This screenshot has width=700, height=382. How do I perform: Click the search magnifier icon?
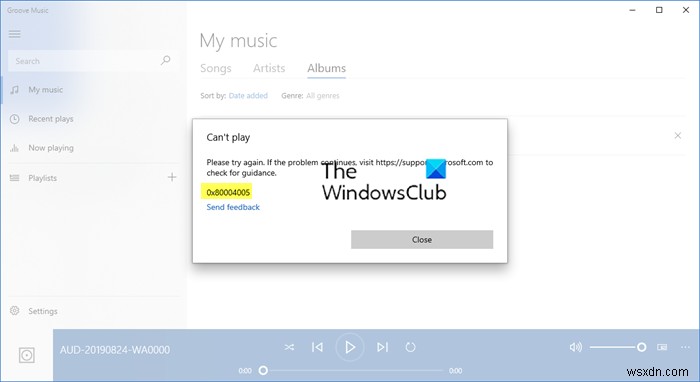click(166, 60)
